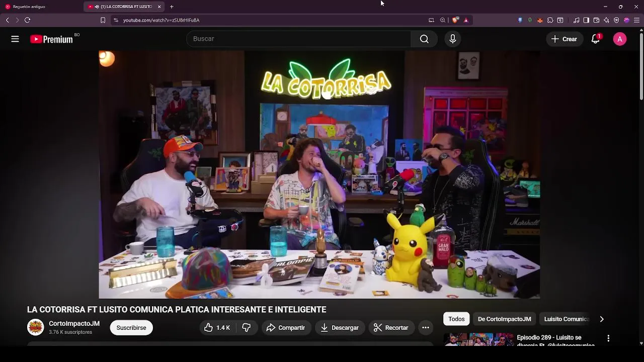Viewport: 644px width, 362px height.
Task: Open the Crear menu
Action: pos(564,39)
